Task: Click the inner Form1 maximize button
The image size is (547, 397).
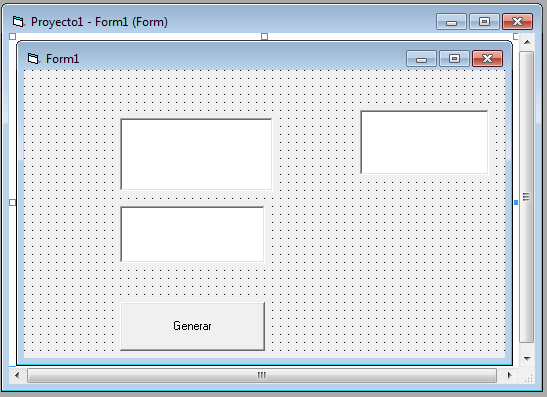Action: [x=454, y=59]
